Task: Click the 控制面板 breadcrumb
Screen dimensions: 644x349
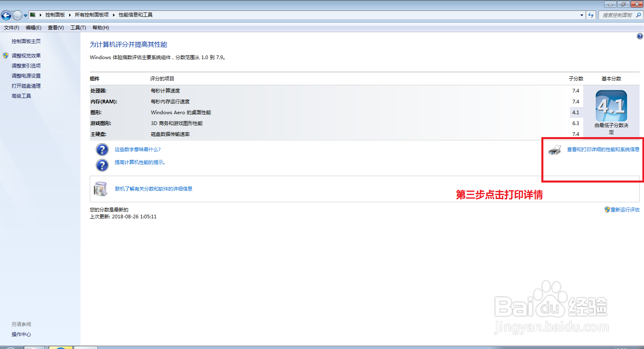Action: tap(55, 15)
